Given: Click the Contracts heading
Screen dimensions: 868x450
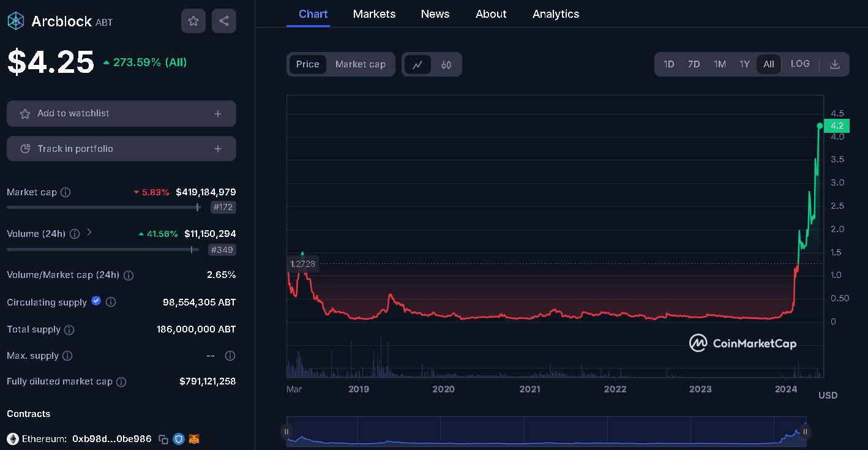Looking at the screenshot, I should point(29,414).
